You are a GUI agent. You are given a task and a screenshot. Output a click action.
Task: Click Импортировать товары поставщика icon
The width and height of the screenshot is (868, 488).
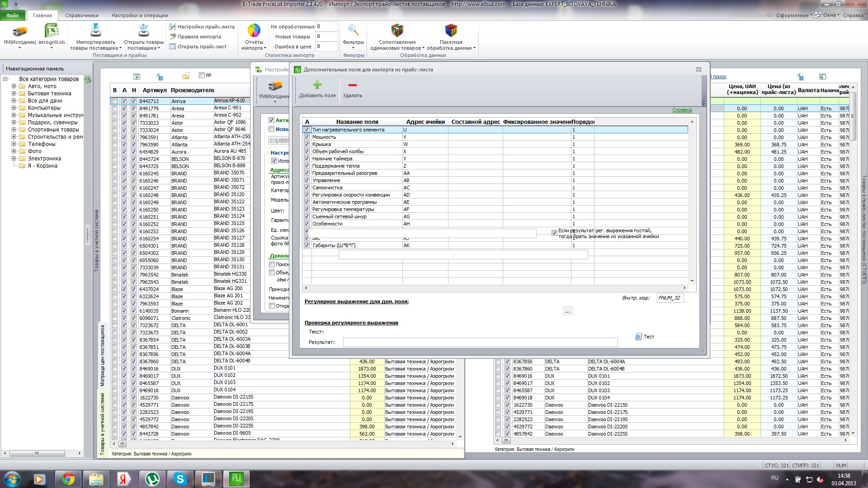(96, 31)
